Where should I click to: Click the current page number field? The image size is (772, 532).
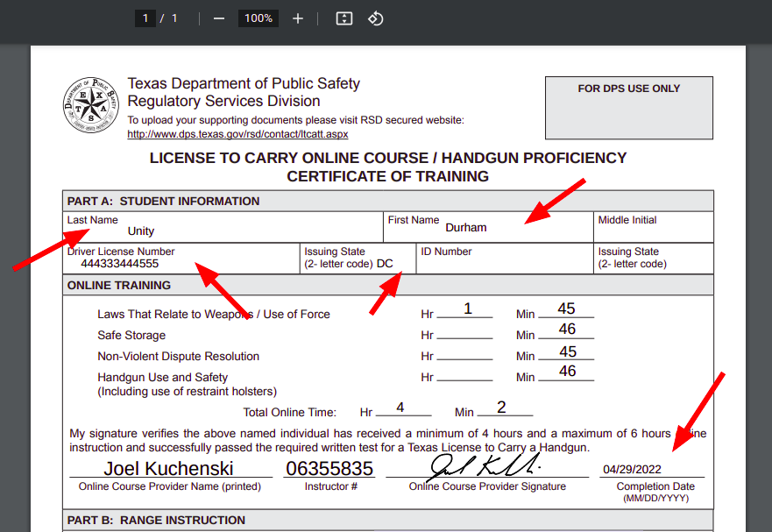[x=145, y=18]
